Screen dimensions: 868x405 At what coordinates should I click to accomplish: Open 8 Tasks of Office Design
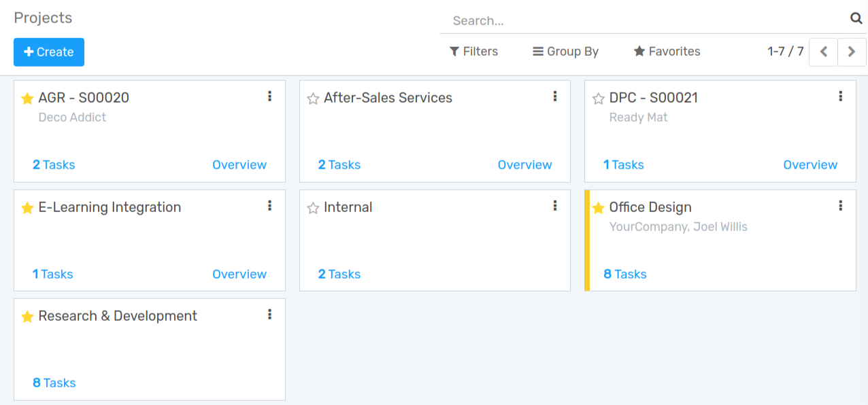tap(625, 274)
